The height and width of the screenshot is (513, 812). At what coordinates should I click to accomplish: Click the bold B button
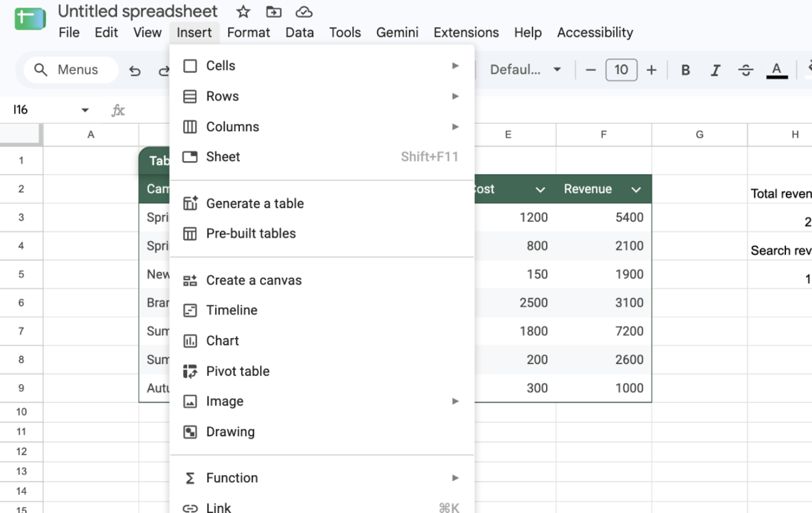[685, 69]
